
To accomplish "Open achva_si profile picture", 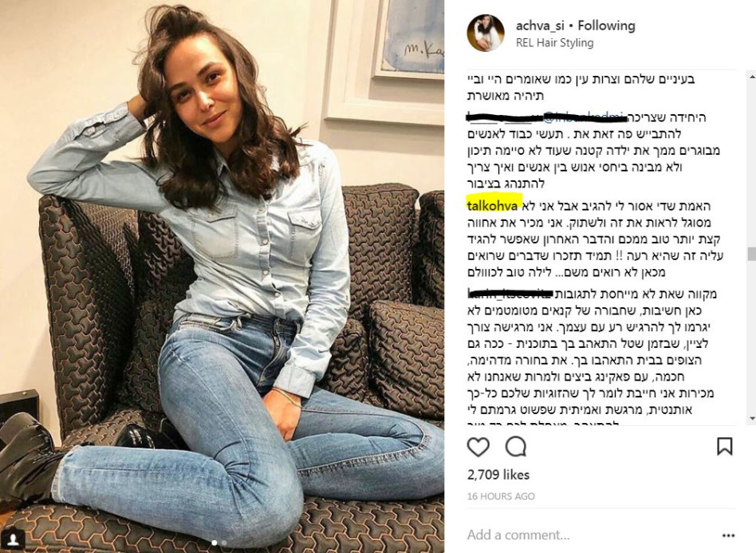I will pyautogui.click(x=486, y=33).
